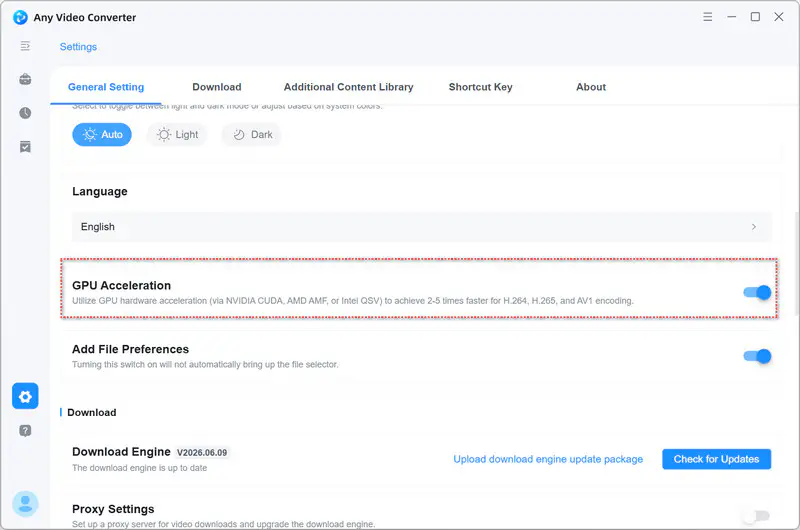
Task: Click the V2026.06.09 version badge
Action: pos(202,452)
